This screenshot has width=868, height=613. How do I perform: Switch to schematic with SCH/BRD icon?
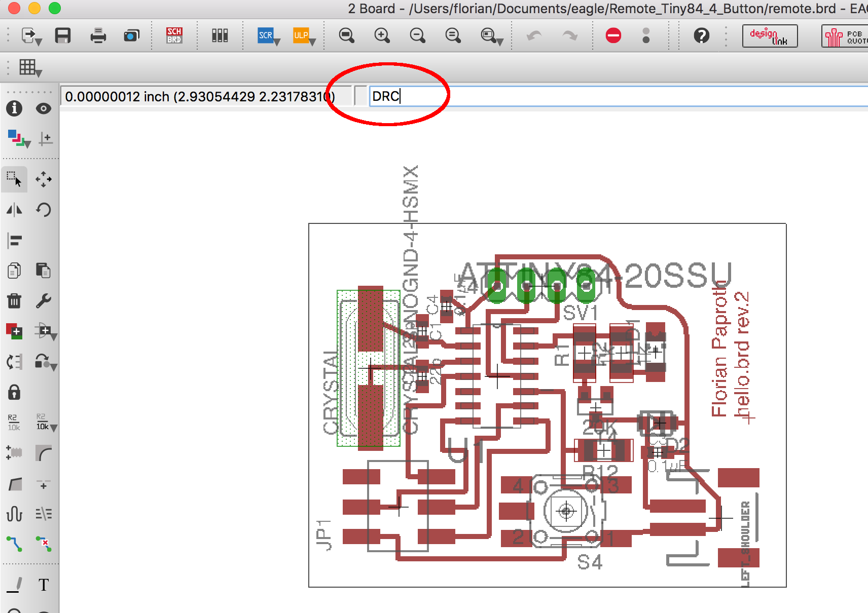pyautogui.click(x=174, y=35)
